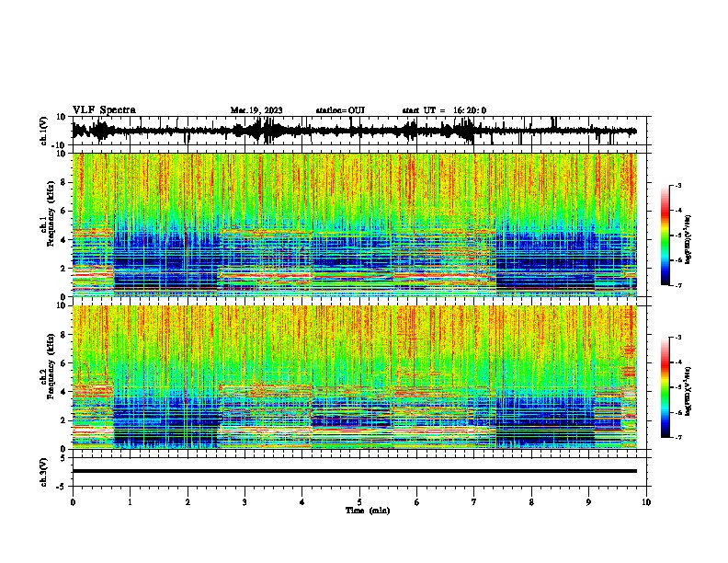Click the "-3" tick on ch.1 colorbar
This screenshot has width=728, height=563.
pyautogui.click(x=677, y=185)
